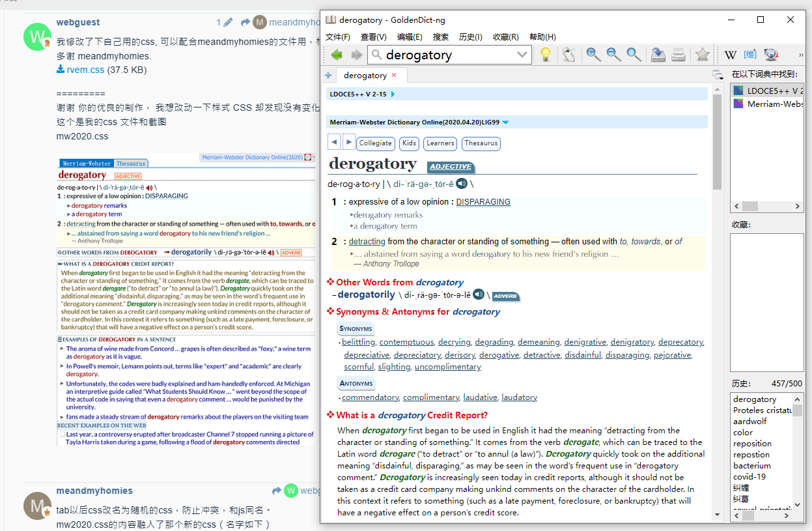This screenshot has height=531, width=812.
Task: Open the 文件(F) menu
Action: [338, 37]
